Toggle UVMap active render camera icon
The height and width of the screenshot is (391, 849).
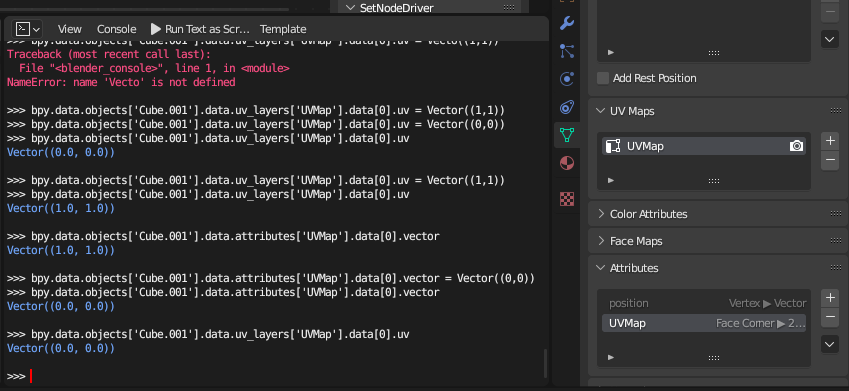click(796, 146)
